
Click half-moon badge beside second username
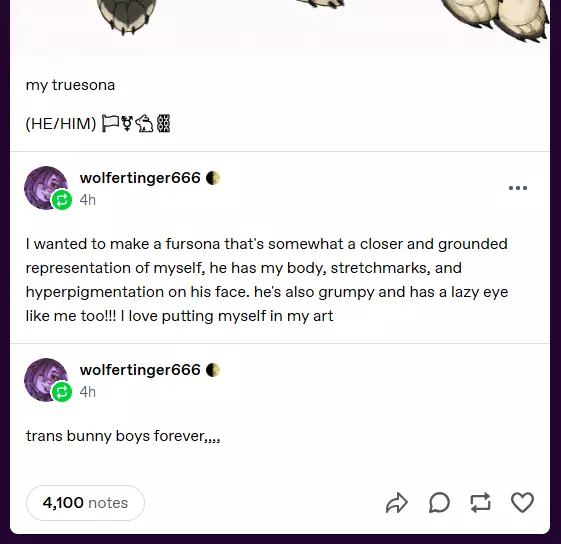point(213,370)
